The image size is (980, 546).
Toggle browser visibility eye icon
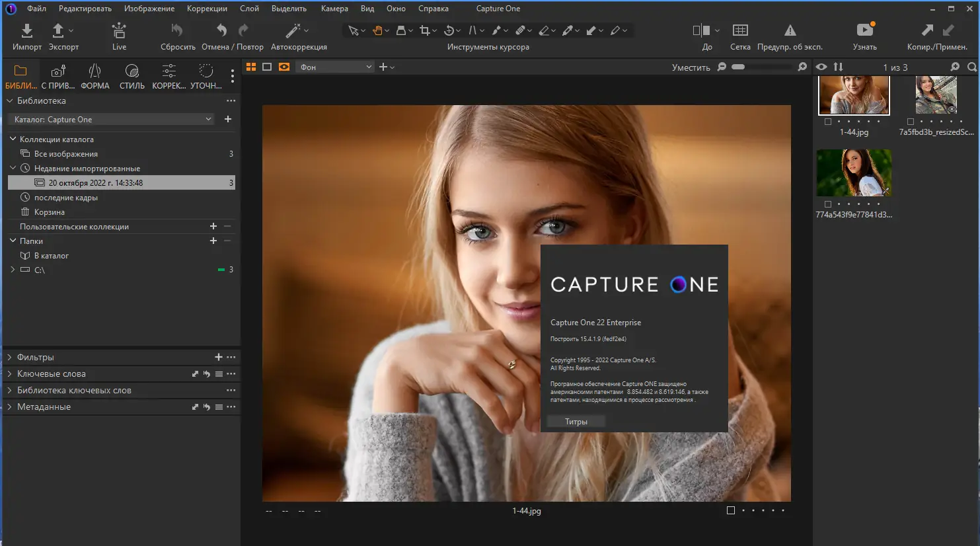pyautogui.click(x=821, y=67)
